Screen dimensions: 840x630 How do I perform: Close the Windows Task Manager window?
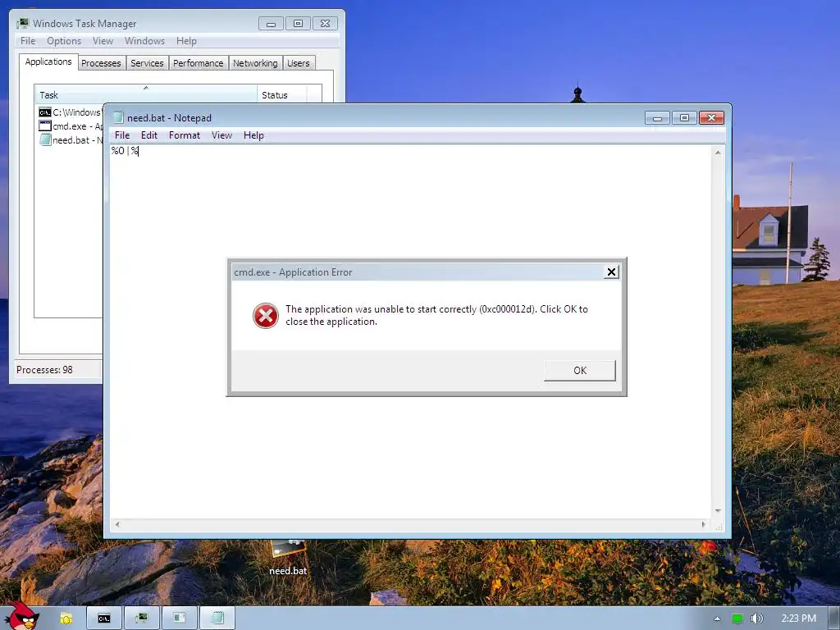[325, 24]
